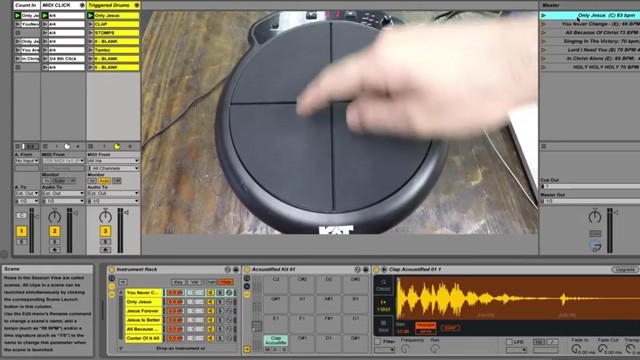
Task: Click the Triggered Drums track pan knob
Action: [x=105, y=216]
